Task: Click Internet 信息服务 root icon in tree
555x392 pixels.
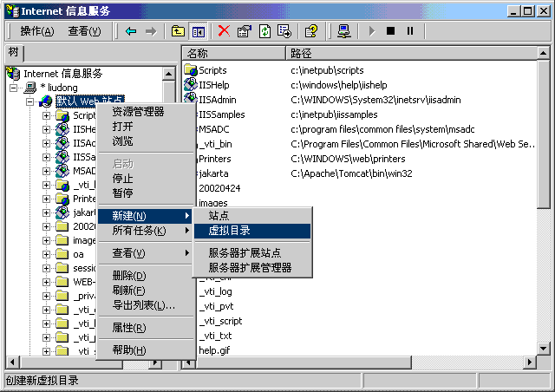Action: coord(13,74)
